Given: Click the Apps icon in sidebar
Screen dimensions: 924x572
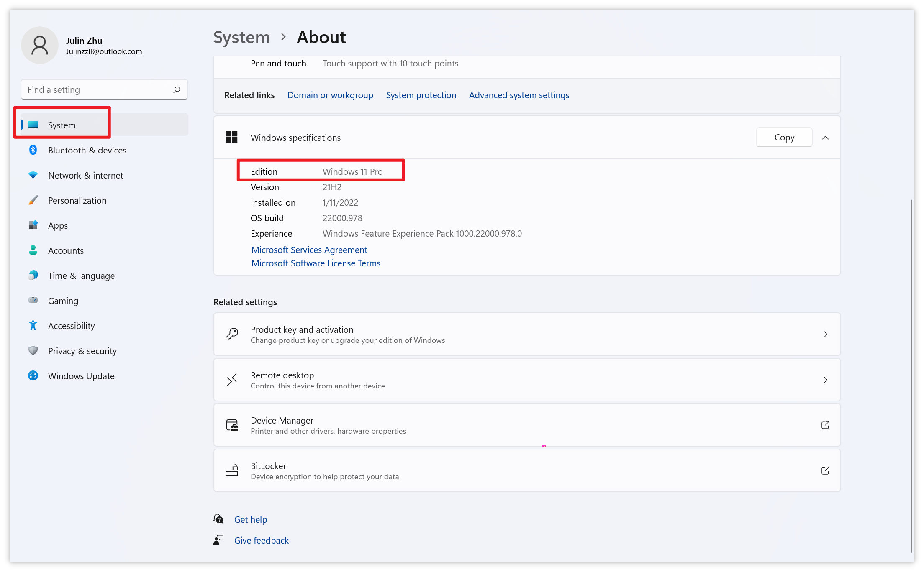Looking at the screenshot, I should [33, 225].
